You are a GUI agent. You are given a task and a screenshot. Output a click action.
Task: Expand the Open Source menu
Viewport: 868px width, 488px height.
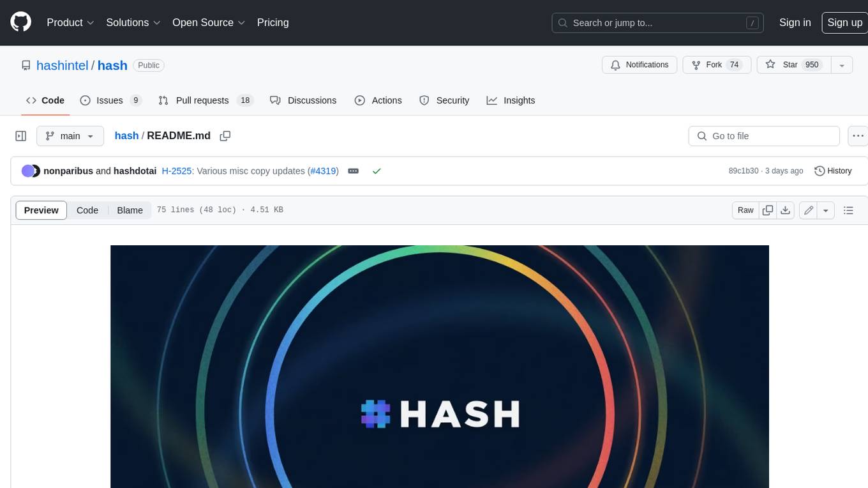pos(209,22)
